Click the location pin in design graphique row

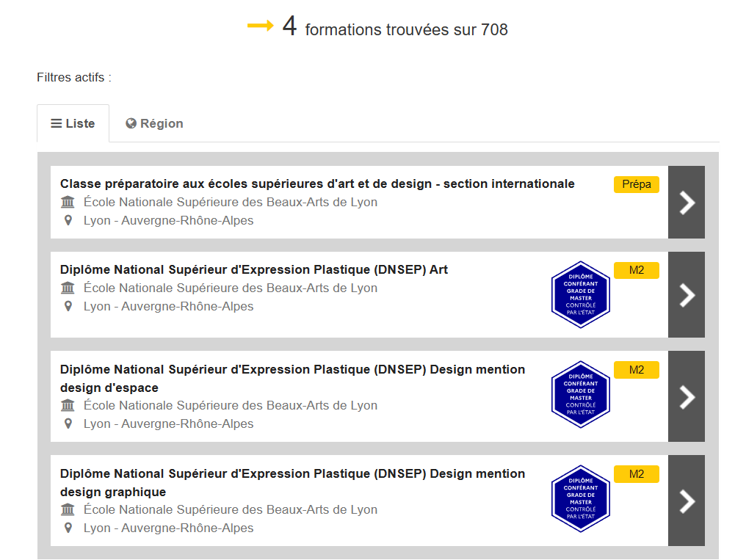click(x=68, y=528)
